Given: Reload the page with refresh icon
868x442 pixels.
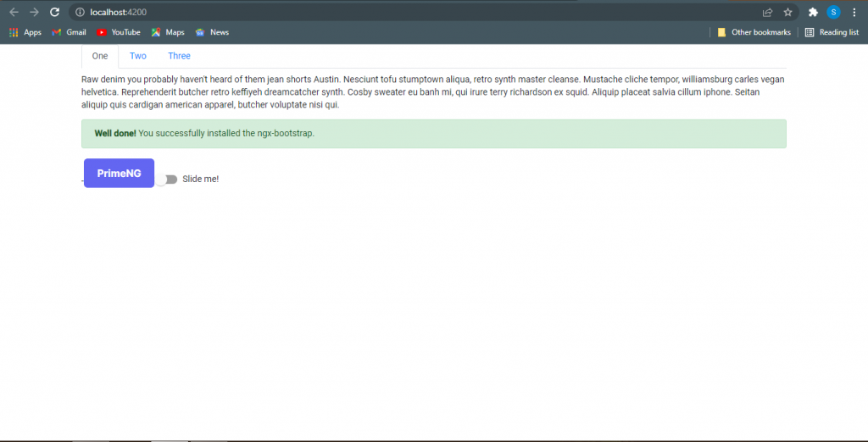Looking at the screenshot, I should [x=54, y=12].
